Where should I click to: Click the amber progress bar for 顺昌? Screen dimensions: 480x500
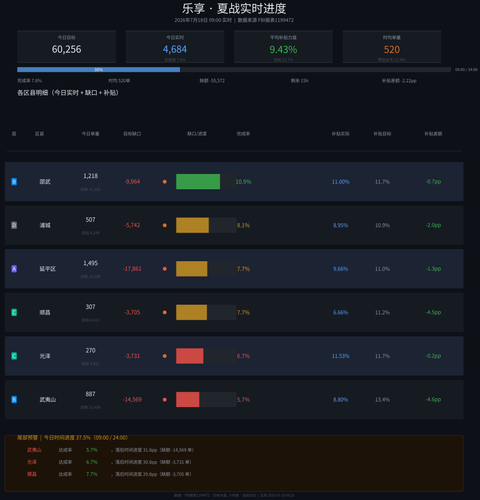tap(192, 312)
